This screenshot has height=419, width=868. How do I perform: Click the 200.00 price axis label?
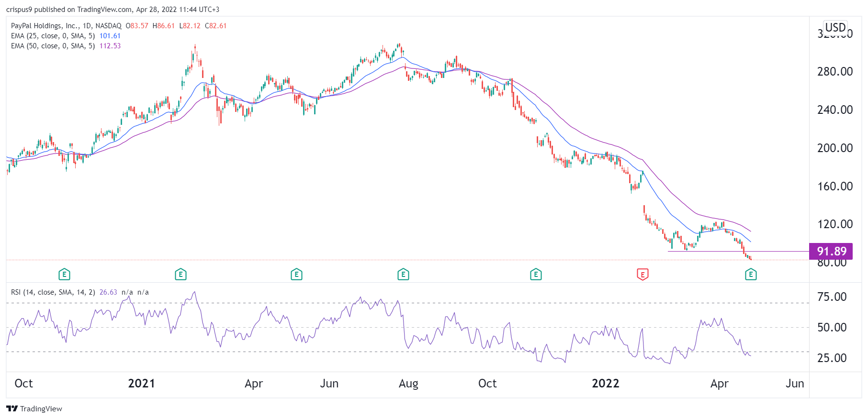click(x=835, y=148)
